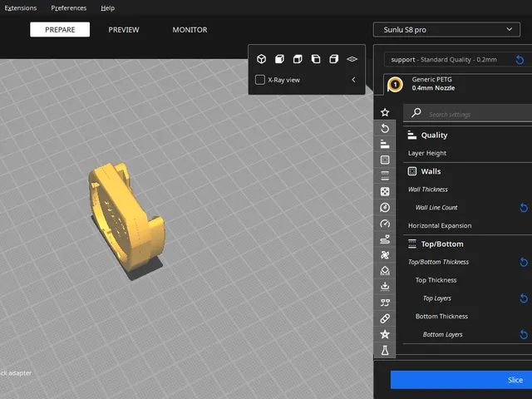Viewport: 532px width, 399px height.
Task: Reset the Wall Line Count value
Action: [x=524, y=208]
